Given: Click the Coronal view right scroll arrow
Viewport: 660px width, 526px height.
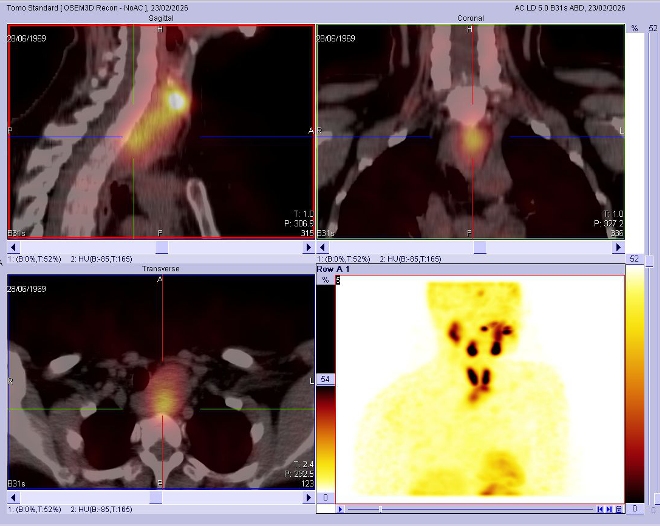Looking at the screenshot, I should (x=618, y=247).
